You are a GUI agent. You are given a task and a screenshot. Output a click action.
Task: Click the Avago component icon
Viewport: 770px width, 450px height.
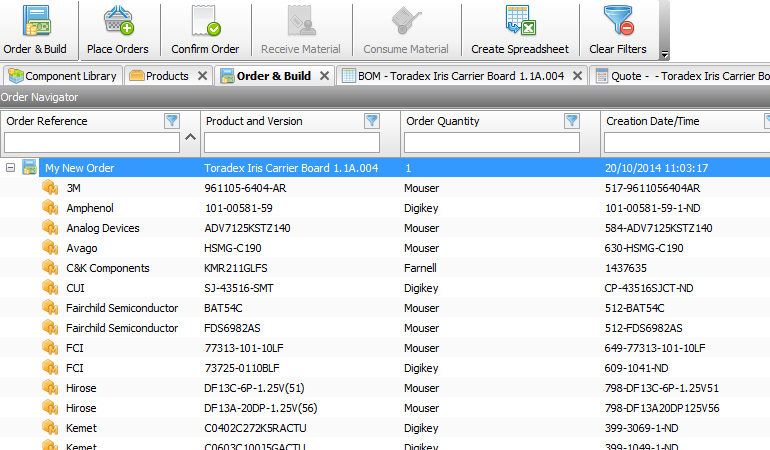point(50,248)
